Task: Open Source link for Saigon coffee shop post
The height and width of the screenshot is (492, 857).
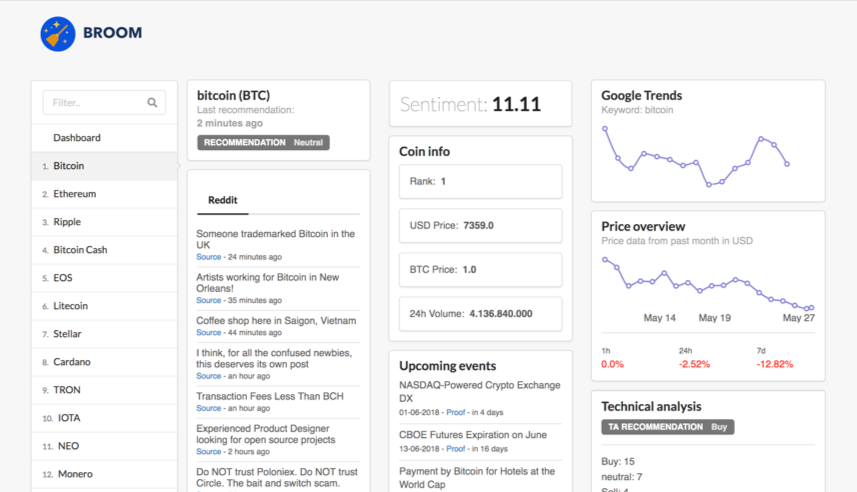Action: click(x=209, y=332)
